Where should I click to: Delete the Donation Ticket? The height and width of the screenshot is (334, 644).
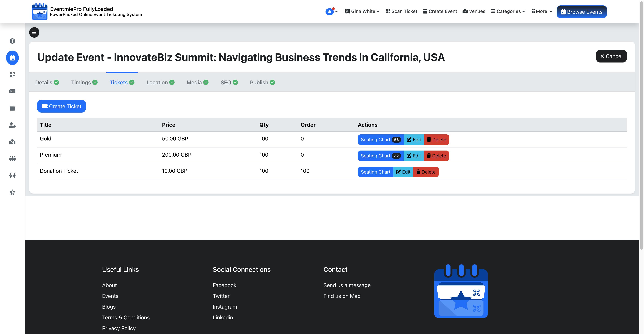pos(426,172)
